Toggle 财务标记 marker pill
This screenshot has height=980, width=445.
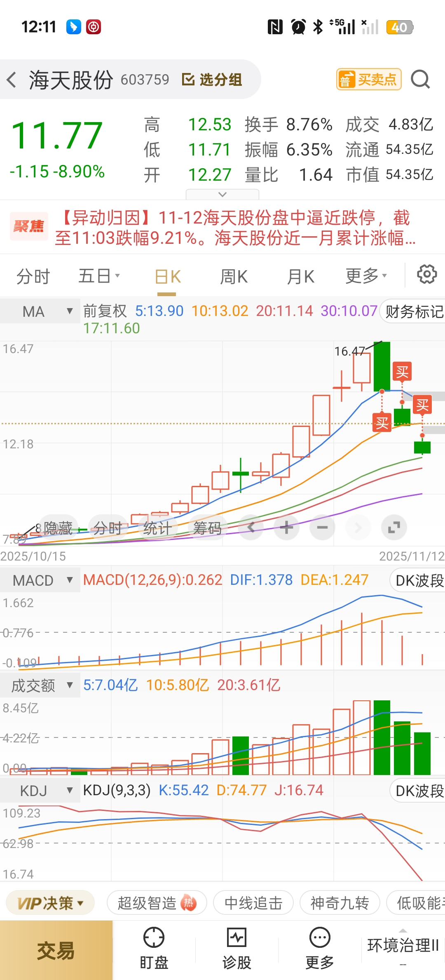click(413, 311)
